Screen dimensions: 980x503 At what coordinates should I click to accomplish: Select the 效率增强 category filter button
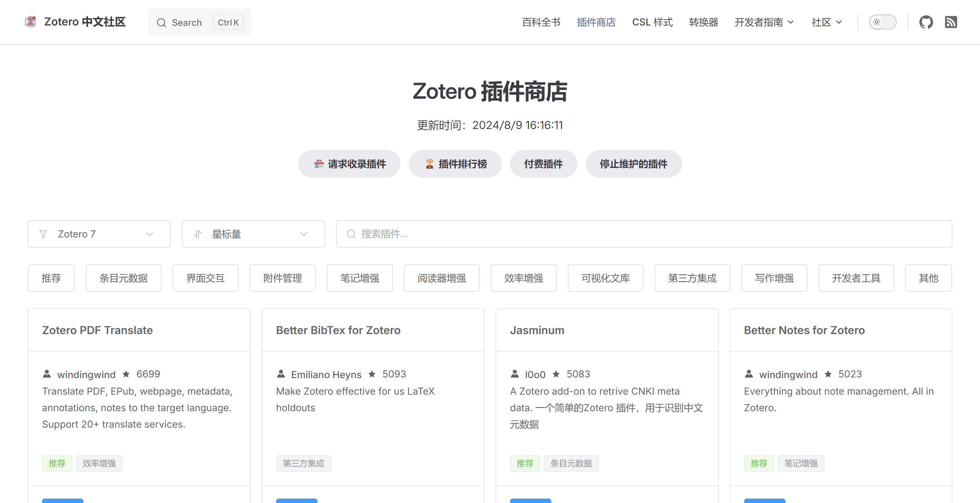click(x=524, y=278)
